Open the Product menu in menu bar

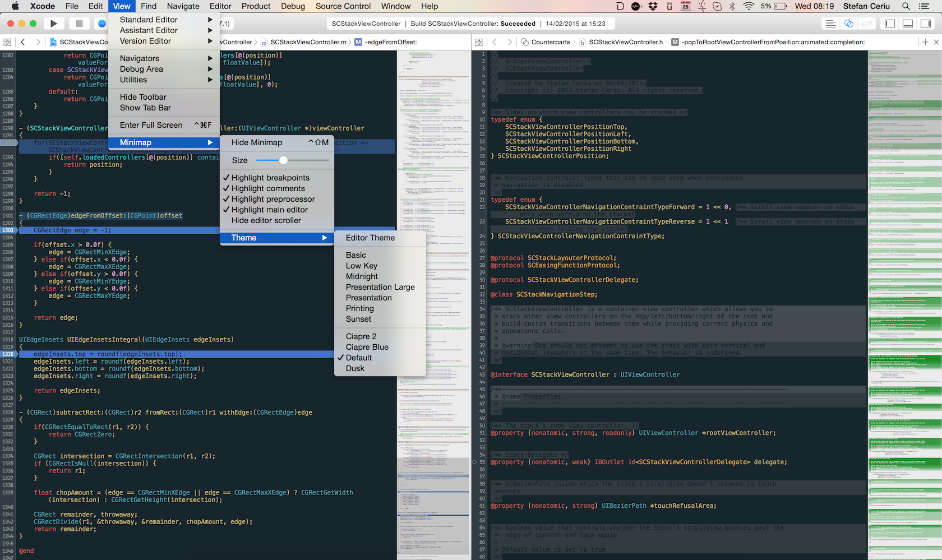click(x=256, y=6)
